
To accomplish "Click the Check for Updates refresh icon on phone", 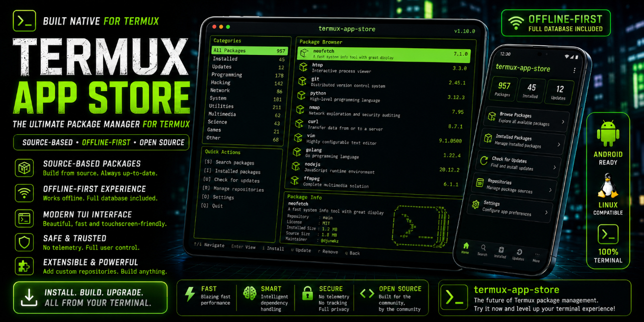I will (x=484, y=161).
